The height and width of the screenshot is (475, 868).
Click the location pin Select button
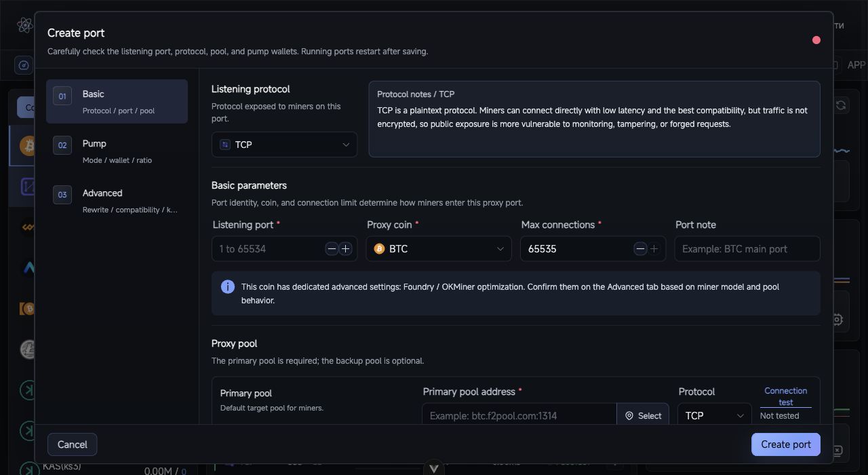tap(643, 416)
